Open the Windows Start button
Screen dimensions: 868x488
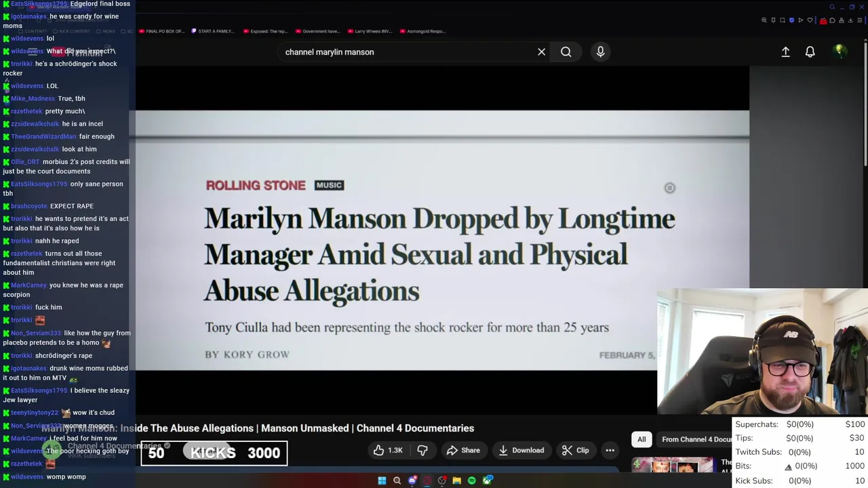(382, 481)
